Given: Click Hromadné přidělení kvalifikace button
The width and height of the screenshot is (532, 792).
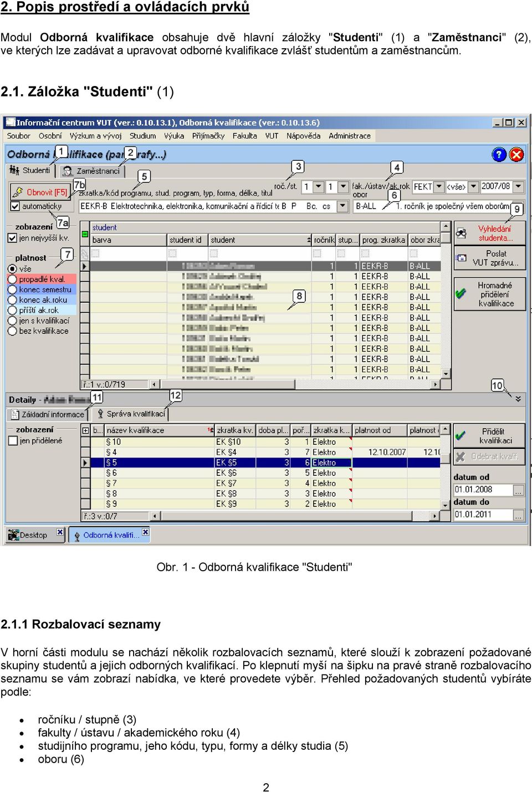Looking at the screenshot, I should (x=489, y=294).
